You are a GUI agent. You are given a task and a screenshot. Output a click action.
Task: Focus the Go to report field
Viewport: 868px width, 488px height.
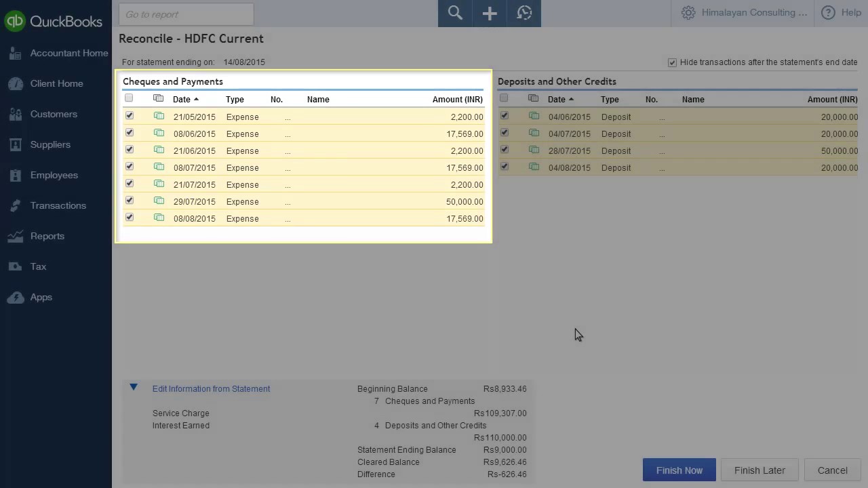(186, 14)
